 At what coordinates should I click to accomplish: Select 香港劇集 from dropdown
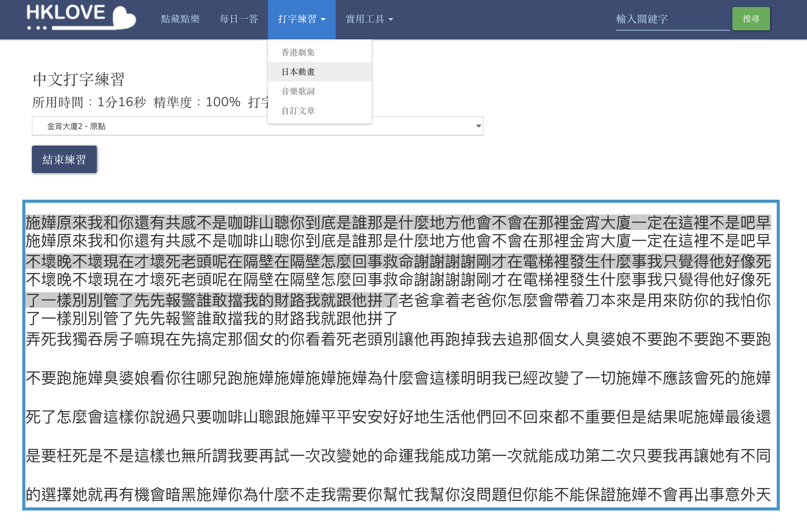pyautogui.click(x=298, y=52)
